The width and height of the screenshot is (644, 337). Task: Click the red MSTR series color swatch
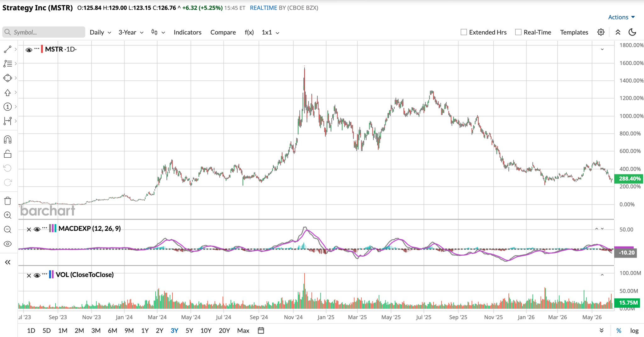tap(42, 49)
